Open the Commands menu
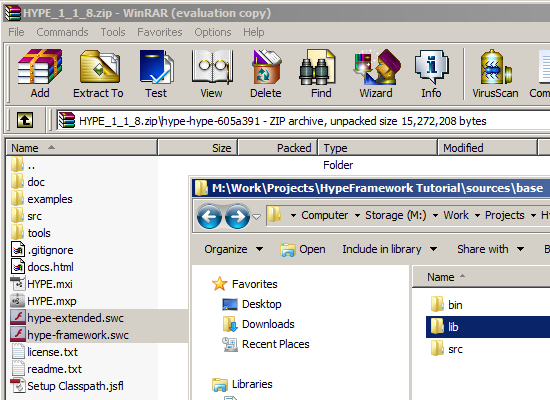550x400 pixels. click(x=62, y=32)
